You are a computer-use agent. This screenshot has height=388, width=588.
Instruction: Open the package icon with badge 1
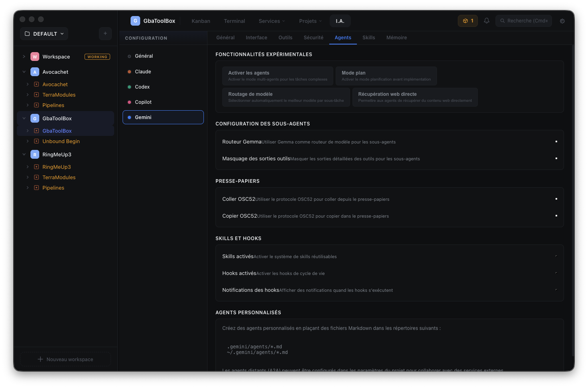(468, 21)
